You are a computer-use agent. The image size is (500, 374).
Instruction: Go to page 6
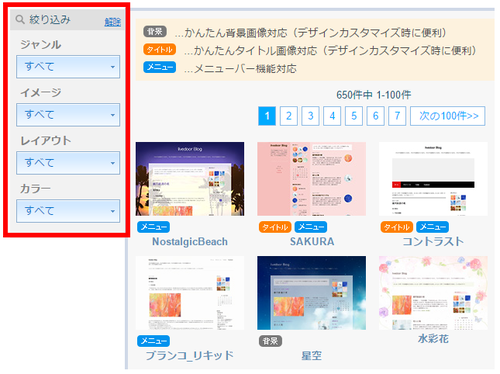[x=375, y=116]
